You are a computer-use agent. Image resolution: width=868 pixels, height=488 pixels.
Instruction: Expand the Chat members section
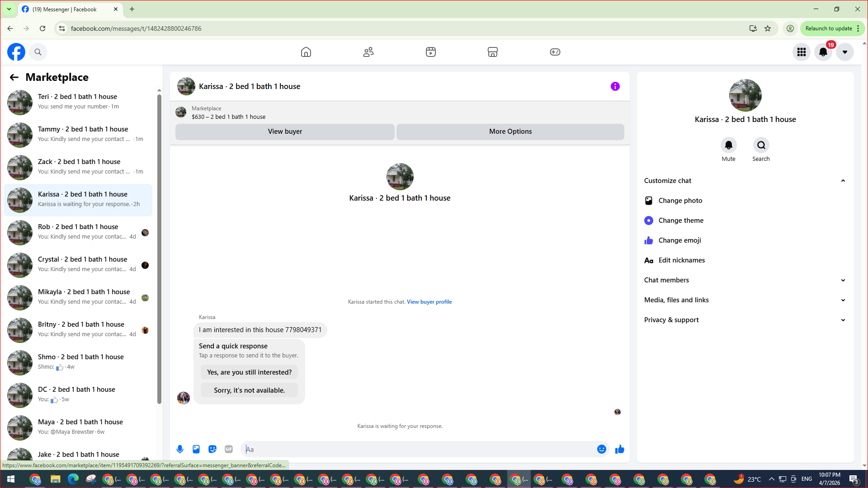click(x=745, y=280)
